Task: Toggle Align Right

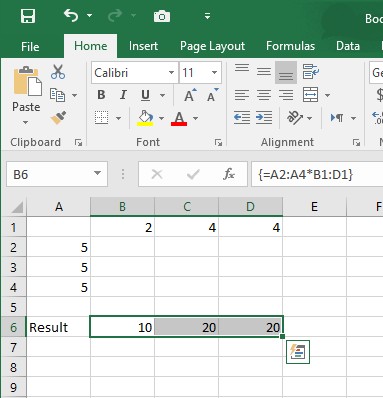Action: pyautogui.click(x=286, y=95)
